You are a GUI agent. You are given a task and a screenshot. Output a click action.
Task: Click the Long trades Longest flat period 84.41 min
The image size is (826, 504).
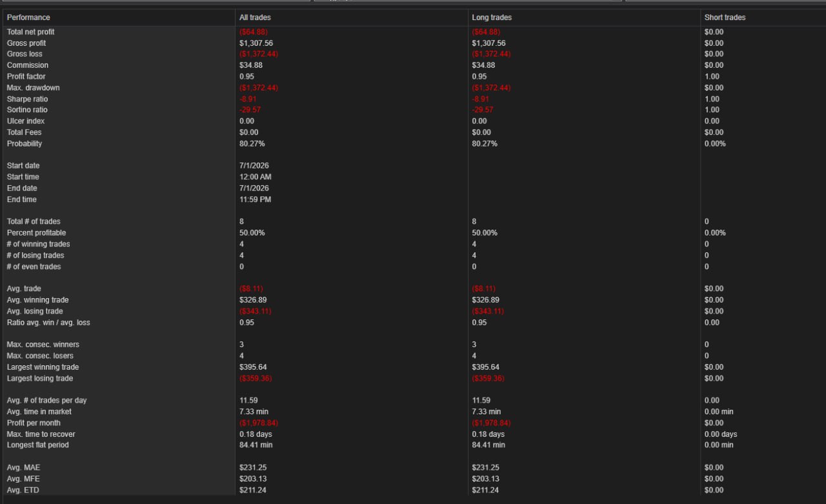point(489,445)
